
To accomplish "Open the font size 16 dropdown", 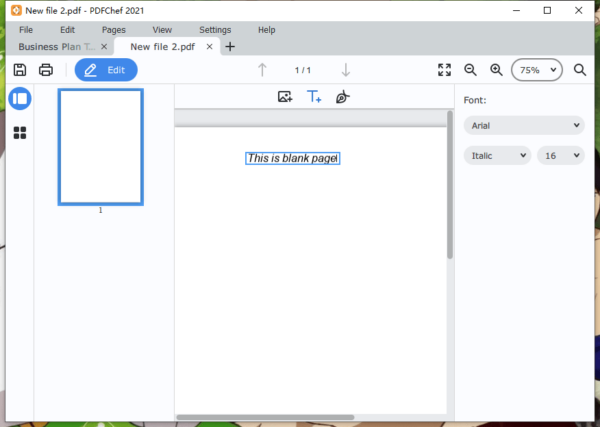I will 561,156.
